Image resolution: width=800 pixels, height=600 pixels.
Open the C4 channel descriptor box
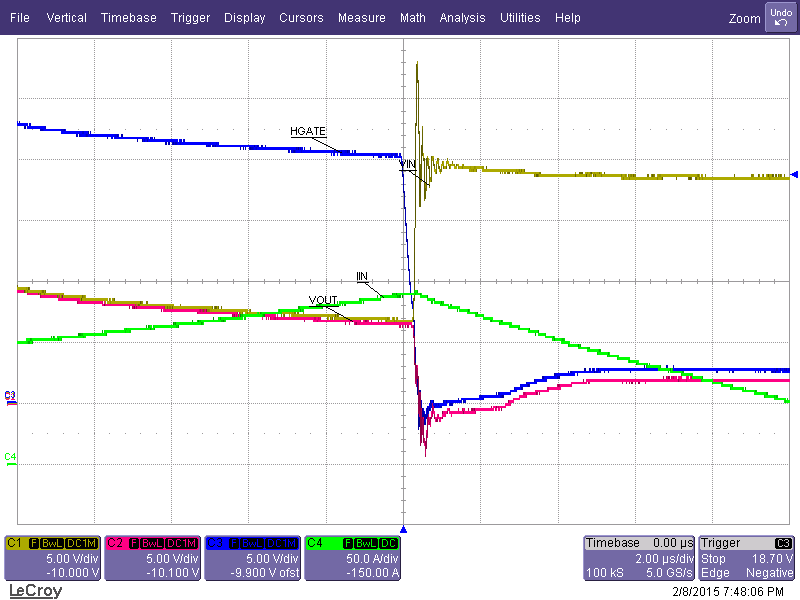352,557
